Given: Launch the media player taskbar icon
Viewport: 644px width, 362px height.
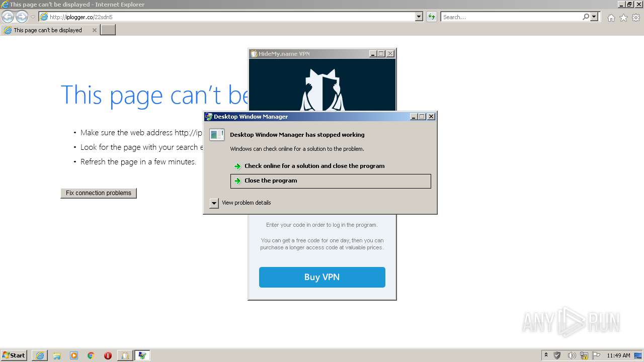Looking at the screenshot, I should tap(74, 355).
